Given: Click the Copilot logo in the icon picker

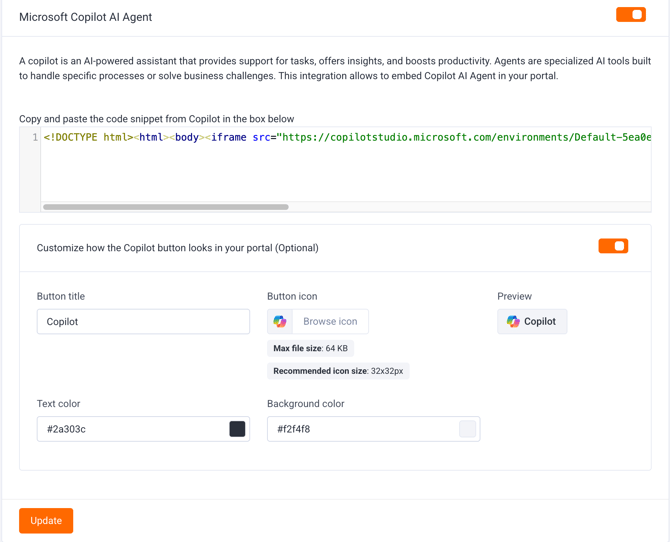Looking at the screenshot, I should click(x=280, y=322).
